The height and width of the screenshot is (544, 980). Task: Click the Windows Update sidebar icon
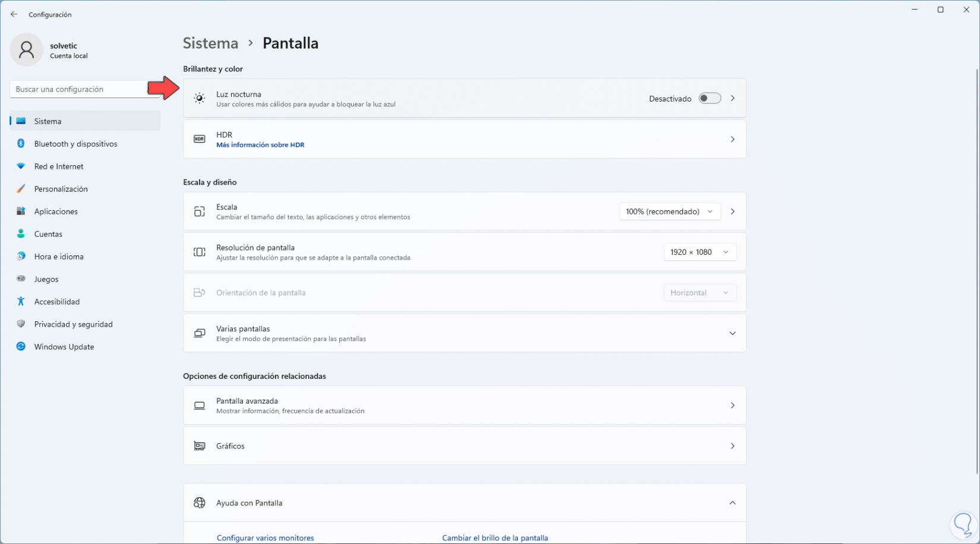point(21,347)
